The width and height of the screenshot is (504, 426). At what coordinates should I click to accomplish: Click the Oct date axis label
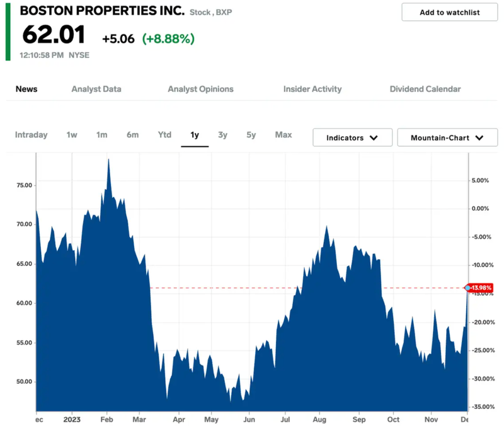pyautogui.click(x=393, y=420)
